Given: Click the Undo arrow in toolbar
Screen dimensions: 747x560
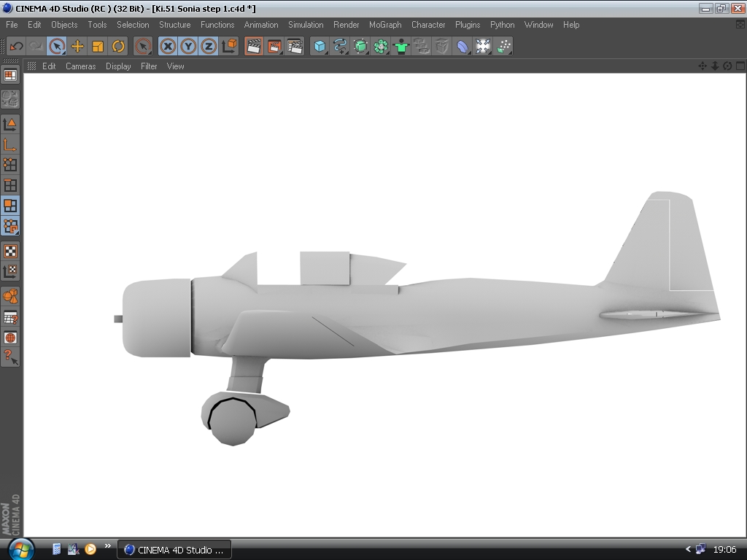Looking at the screenshot, I should 16,47.
